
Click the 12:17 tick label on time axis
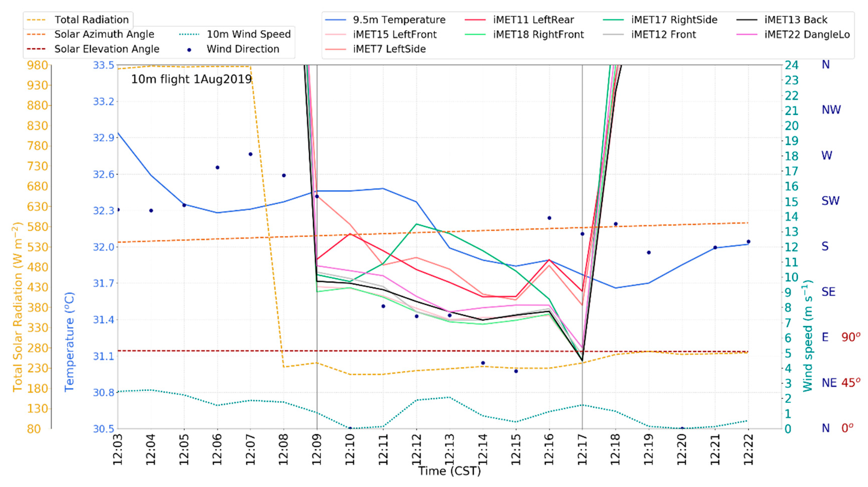tap(582, 450)
